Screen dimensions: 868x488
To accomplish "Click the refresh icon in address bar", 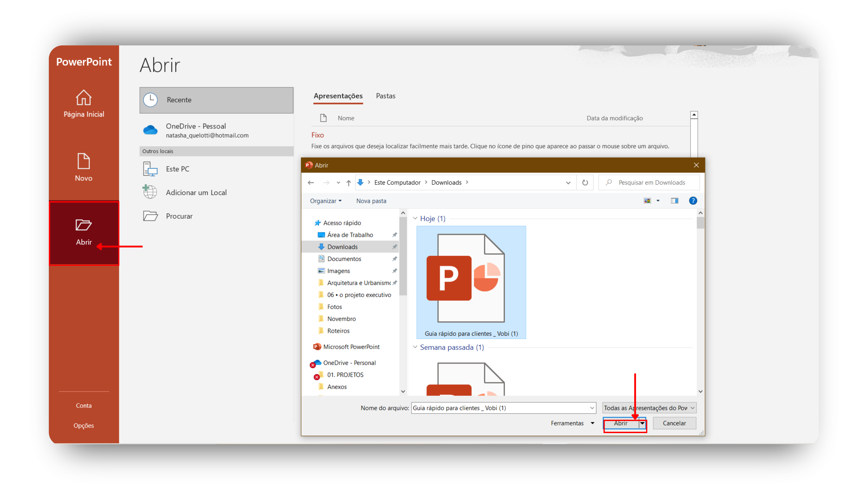I will pos(585,183).
